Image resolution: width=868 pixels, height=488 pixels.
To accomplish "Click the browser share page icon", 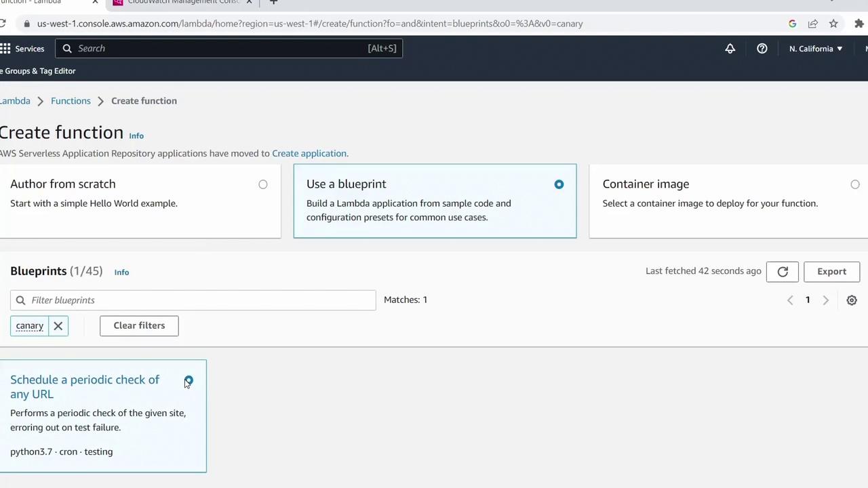I will 813,24.
